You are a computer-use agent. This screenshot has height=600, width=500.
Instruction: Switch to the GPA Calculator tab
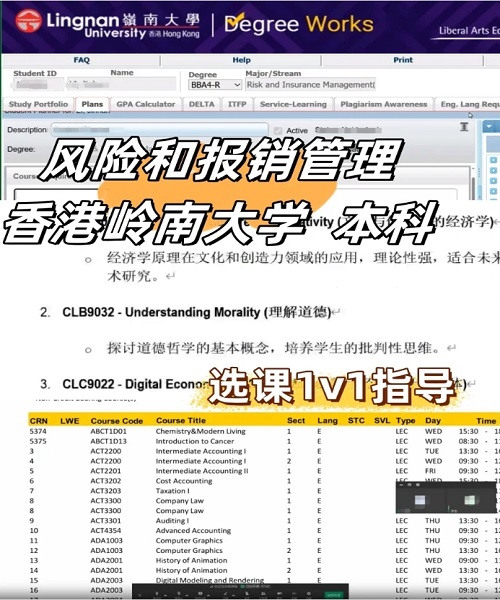146,104
